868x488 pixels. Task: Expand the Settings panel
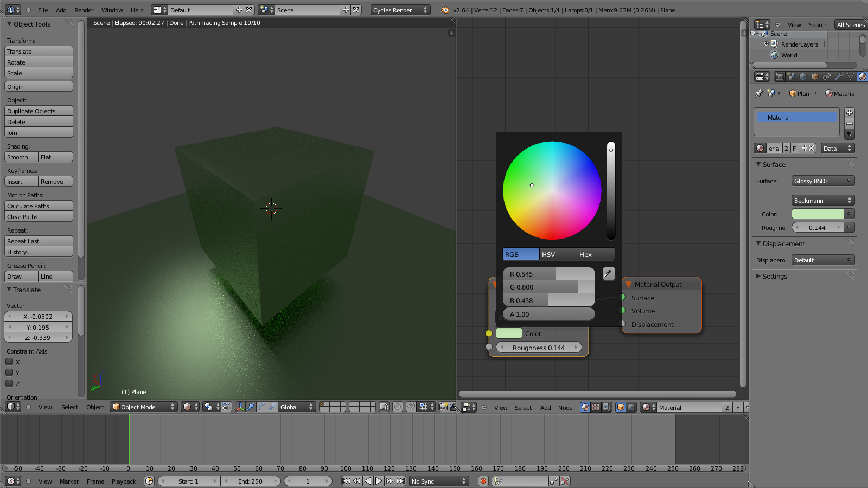[774, 276]
